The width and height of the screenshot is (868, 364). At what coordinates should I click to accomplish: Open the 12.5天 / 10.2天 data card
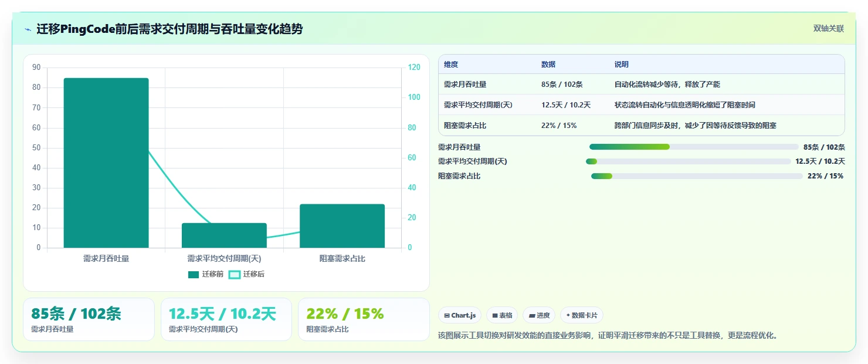[x=226, y=319]
